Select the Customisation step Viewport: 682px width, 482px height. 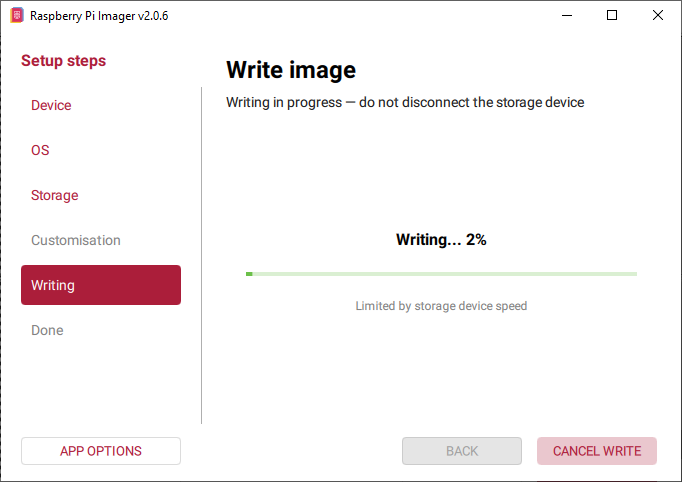click(x=76, y=240)
